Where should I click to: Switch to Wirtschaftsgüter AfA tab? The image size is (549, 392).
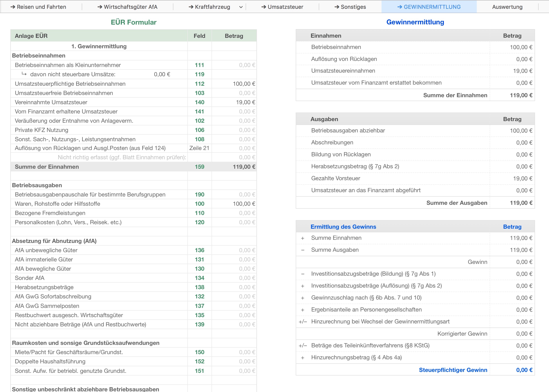[x=127, y=7]
